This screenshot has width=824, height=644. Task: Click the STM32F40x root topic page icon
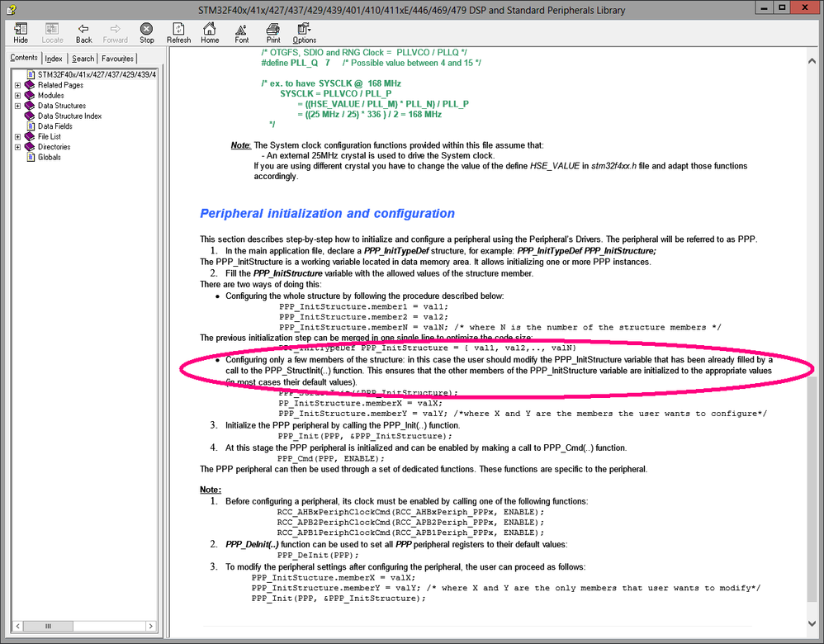(31, 74)
